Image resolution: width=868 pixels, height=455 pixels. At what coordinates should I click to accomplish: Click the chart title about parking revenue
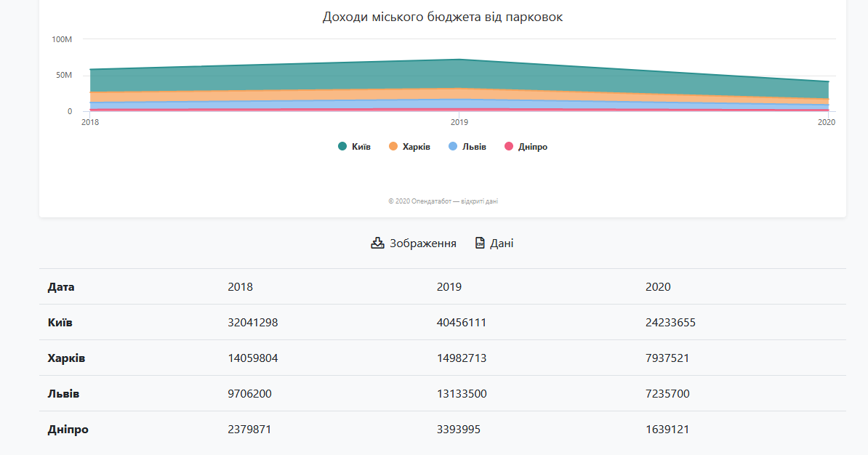(x=442, y=17)
